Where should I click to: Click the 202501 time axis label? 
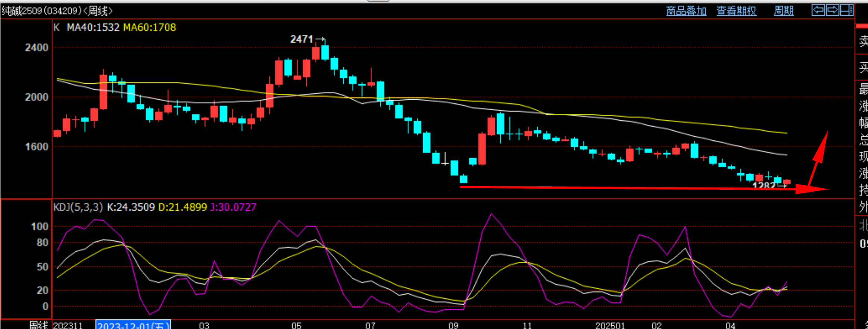(610, 326)
